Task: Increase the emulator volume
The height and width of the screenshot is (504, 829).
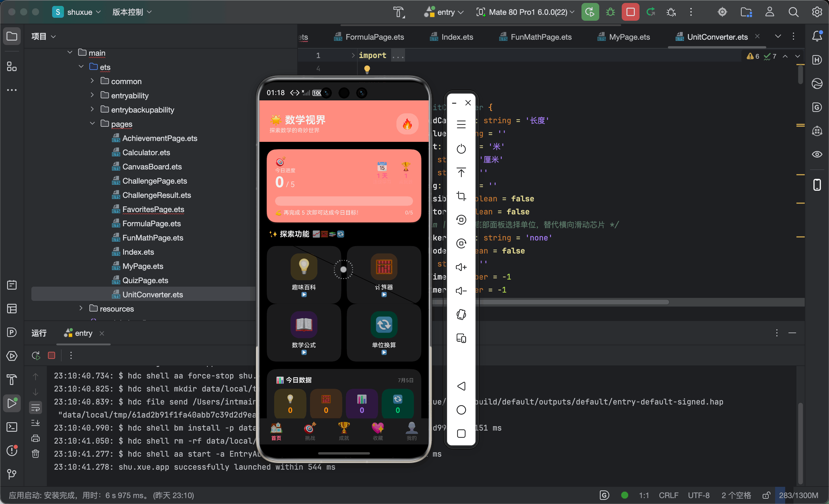Action: coord(461,267)
